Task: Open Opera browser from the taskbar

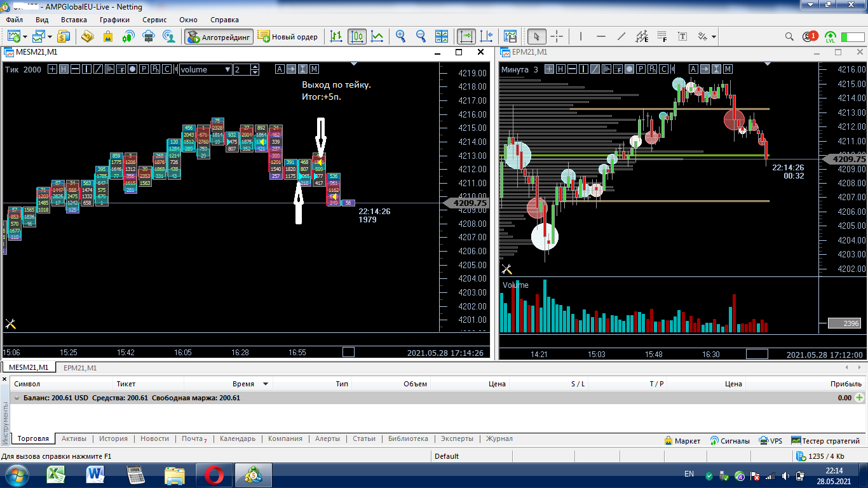Action: coord(213,474)
